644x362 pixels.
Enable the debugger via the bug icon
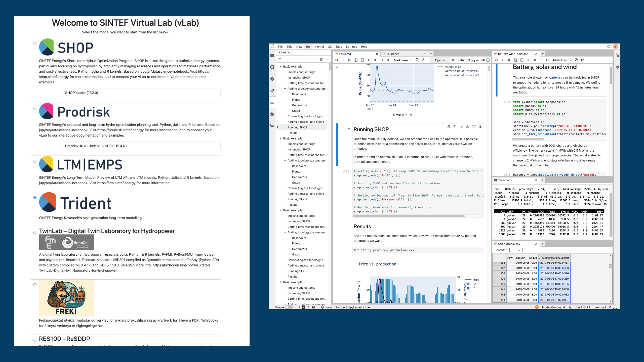tap(453, 60)
